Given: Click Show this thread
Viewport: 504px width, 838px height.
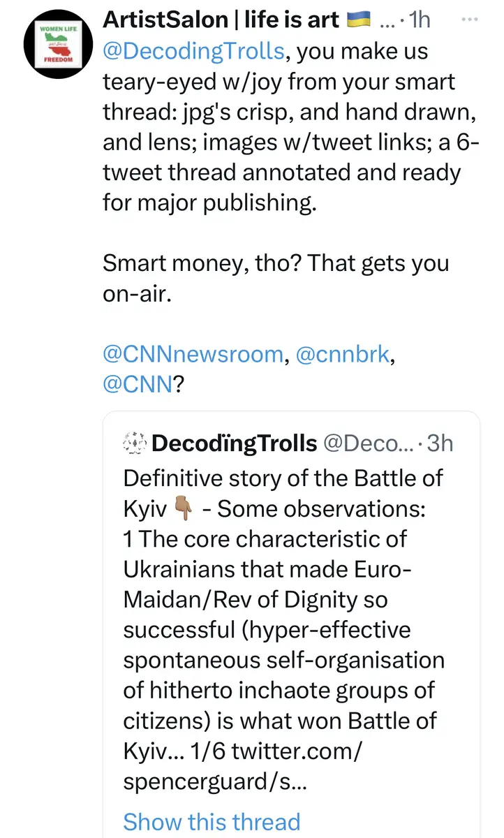Looking at the screenshot, I should coord(212,822).
